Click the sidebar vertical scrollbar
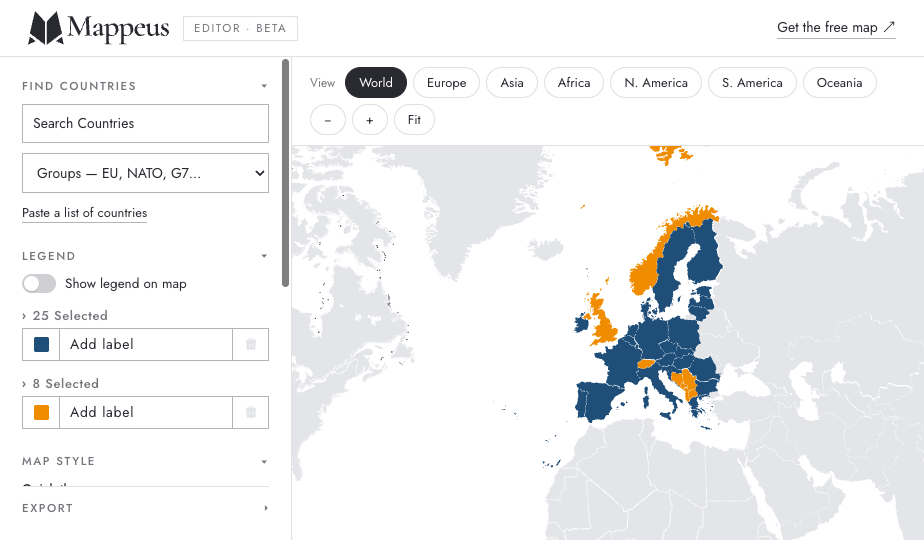The image size is (924, 540). point(286,173)
